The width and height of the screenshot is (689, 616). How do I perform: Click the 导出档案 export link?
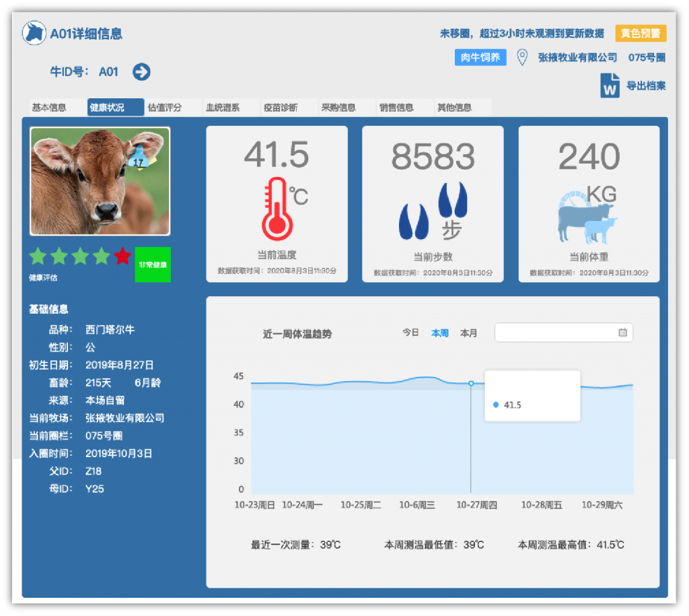pyautogui.click(x=646, y=85)
